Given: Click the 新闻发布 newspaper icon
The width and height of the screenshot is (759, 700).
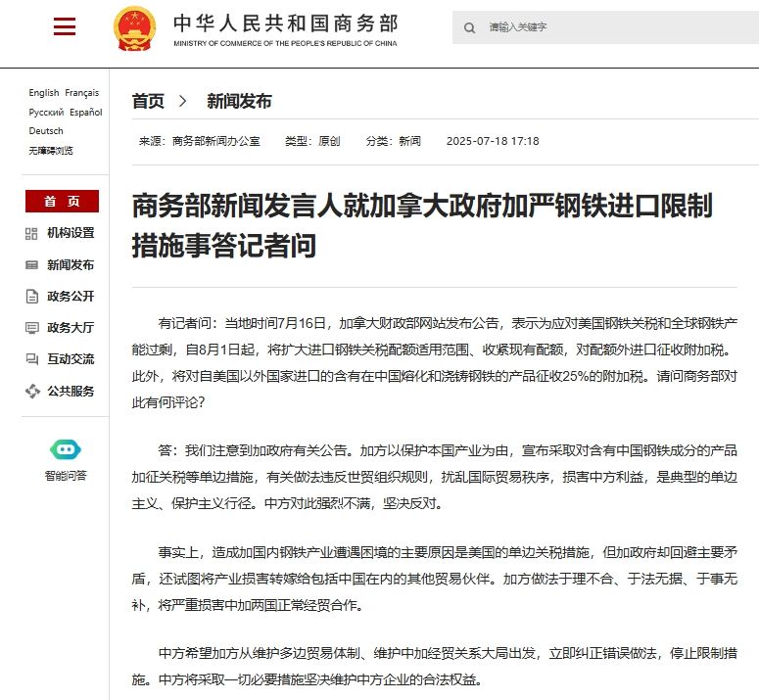Looking at the screenshot, I should pyautogui.click(x=31, y=265).
